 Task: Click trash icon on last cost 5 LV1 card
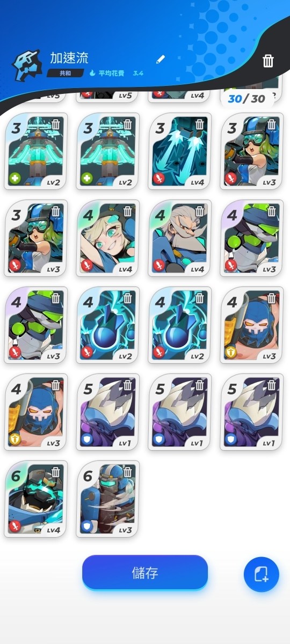coord(272,385)
